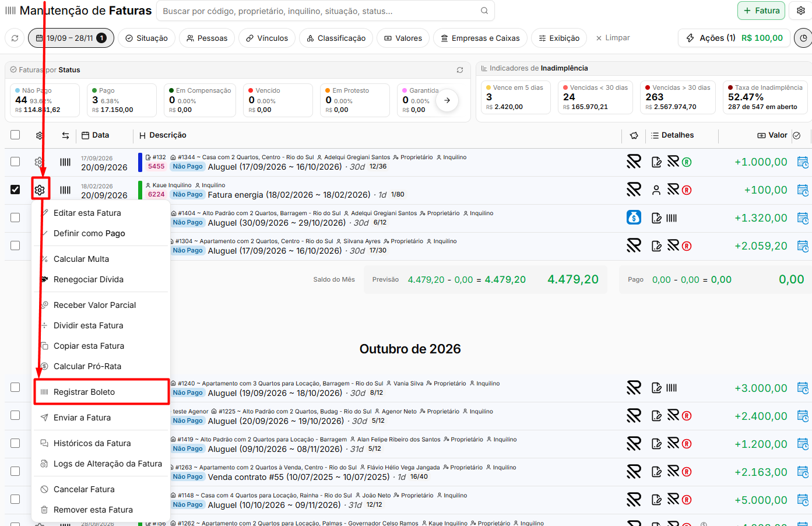Screen dimensions: 812x526
Task: Click the settings gear icon in top-right corner
Action: click(x=801, y=10)
